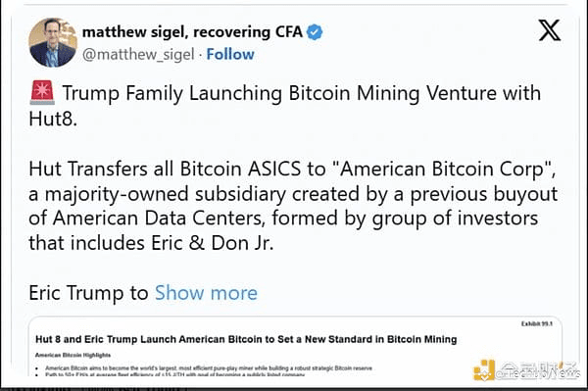Click the Eric Trump to text
The height and width of the screenshot is (391, 588).
(88, 293)
